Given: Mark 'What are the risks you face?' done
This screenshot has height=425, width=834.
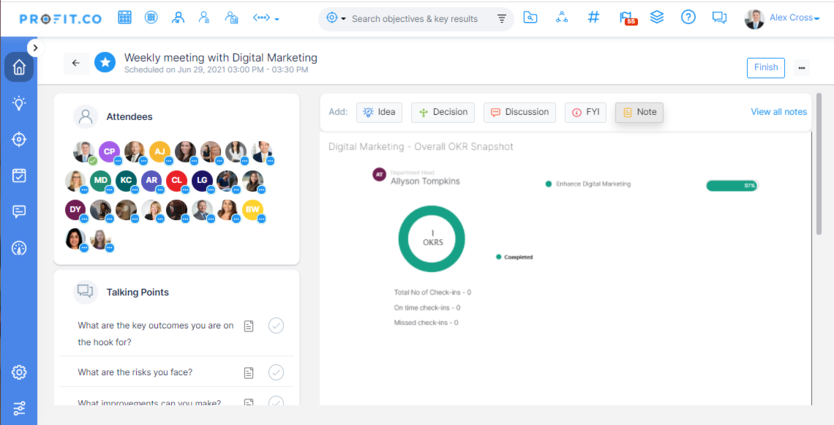Looking at the screenshot, I should (x=276, y=372).
